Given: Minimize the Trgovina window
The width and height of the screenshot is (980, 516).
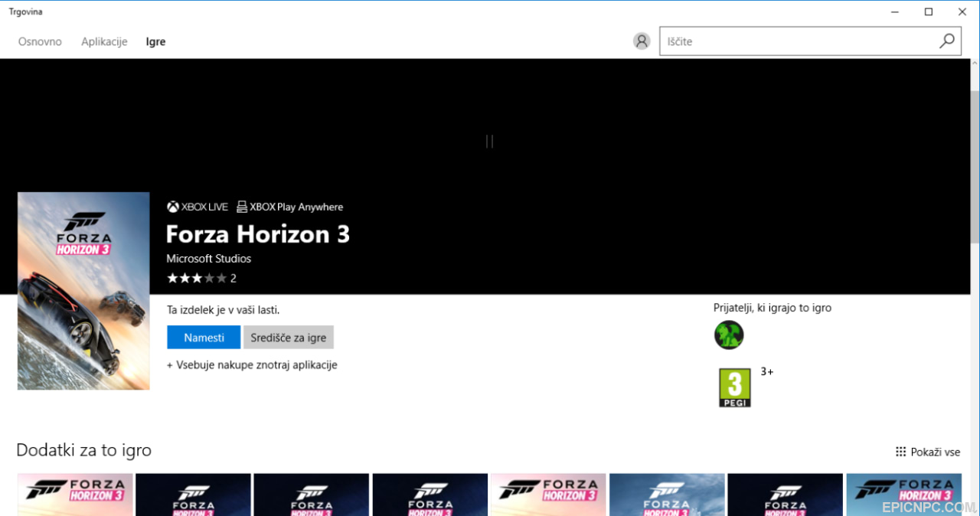Looking at the screenshot, I should click(895, 11).
